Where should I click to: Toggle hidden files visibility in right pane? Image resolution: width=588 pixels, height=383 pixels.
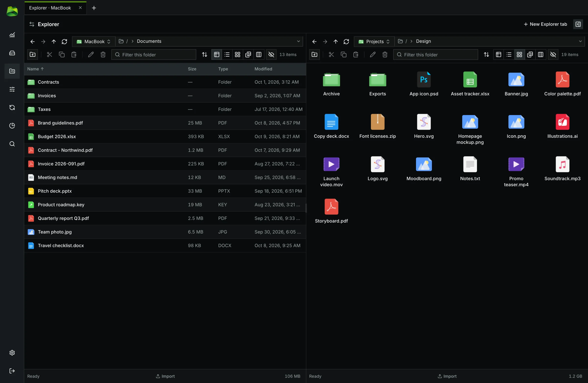point(553,55)
